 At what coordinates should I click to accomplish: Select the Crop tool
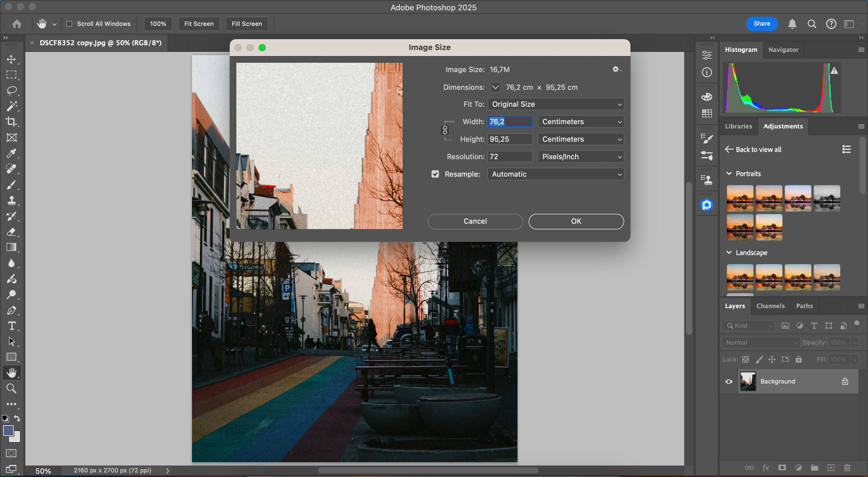point(11,121)
